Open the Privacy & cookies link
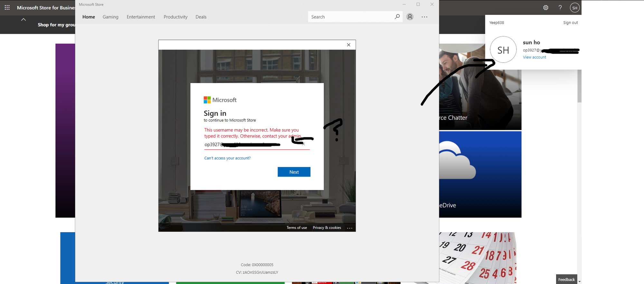The width and height of the screenshot is (644, 284). 327,228
